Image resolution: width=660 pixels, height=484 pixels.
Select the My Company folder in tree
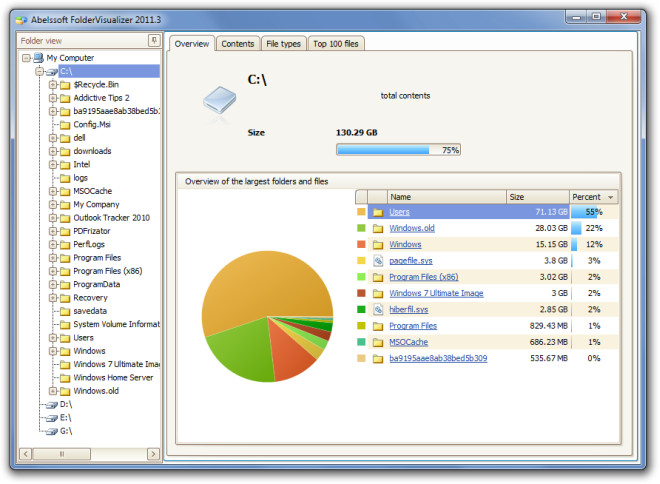tap(96, 205)
